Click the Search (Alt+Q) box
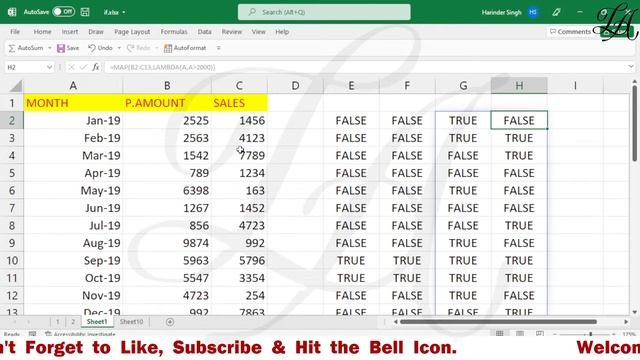The image size is (640, 360). [x=324, y=12]
